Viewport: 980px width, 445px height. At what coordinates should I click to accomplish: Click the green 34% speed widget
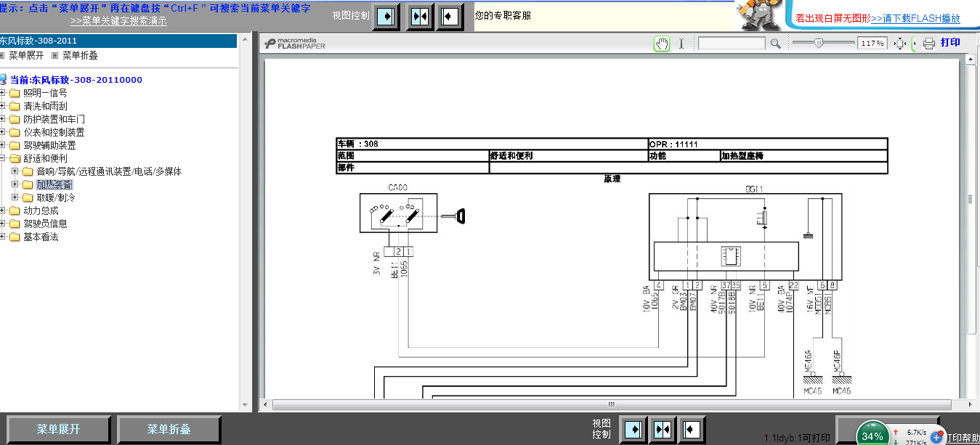click(x=872, y=435)
